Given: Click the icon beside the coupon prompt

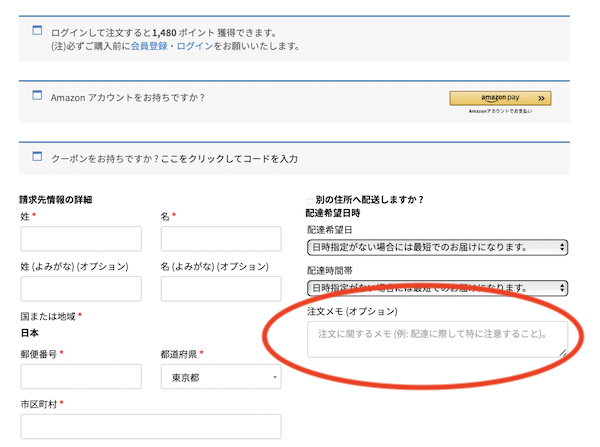Looking at the screenshot, I should (38, 157).
